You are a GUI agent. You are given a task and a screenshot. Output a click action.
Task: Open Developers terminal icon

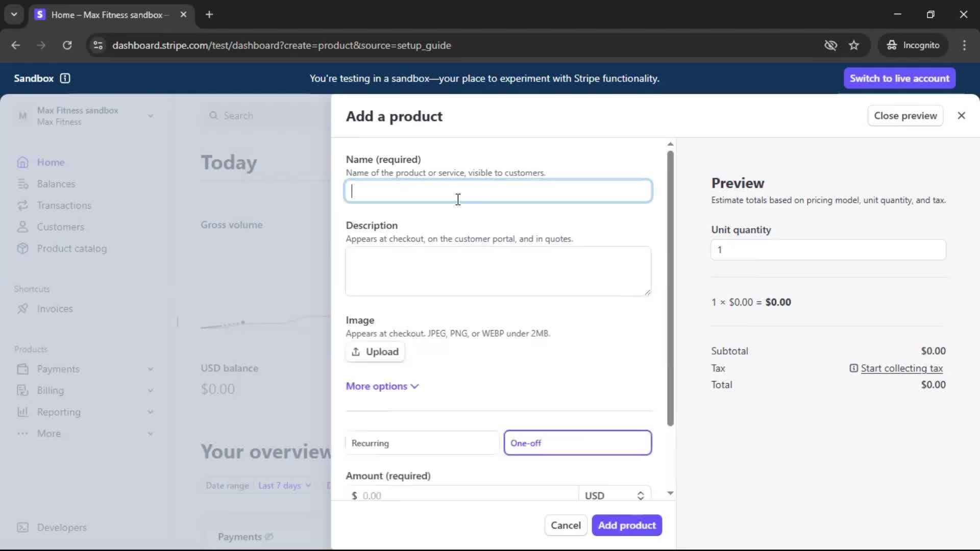(22, 528)
